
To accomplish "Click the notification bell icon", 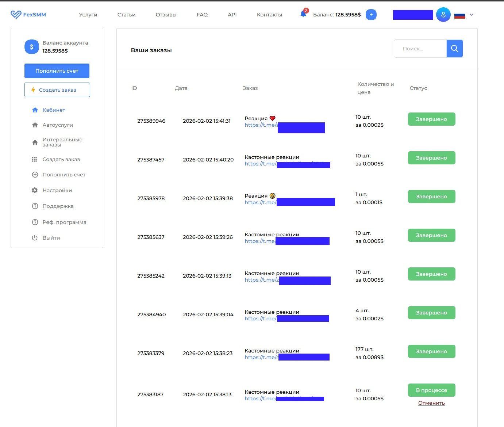I will (303, 15).
